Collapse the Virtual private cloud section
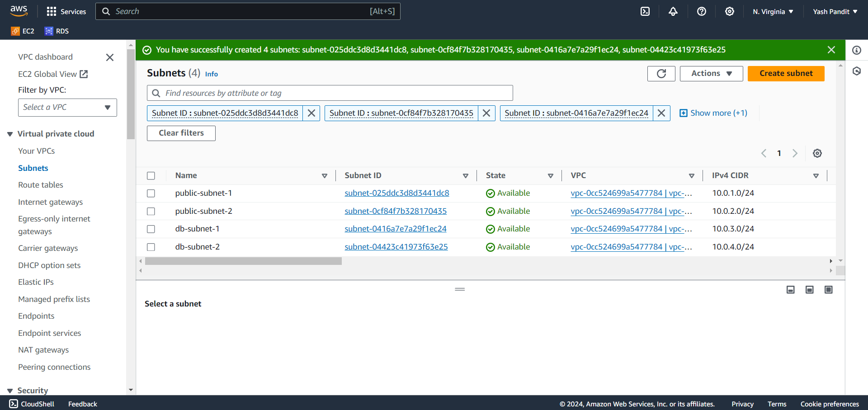Screen dimensions: 868x410 [x=10, y=134]
